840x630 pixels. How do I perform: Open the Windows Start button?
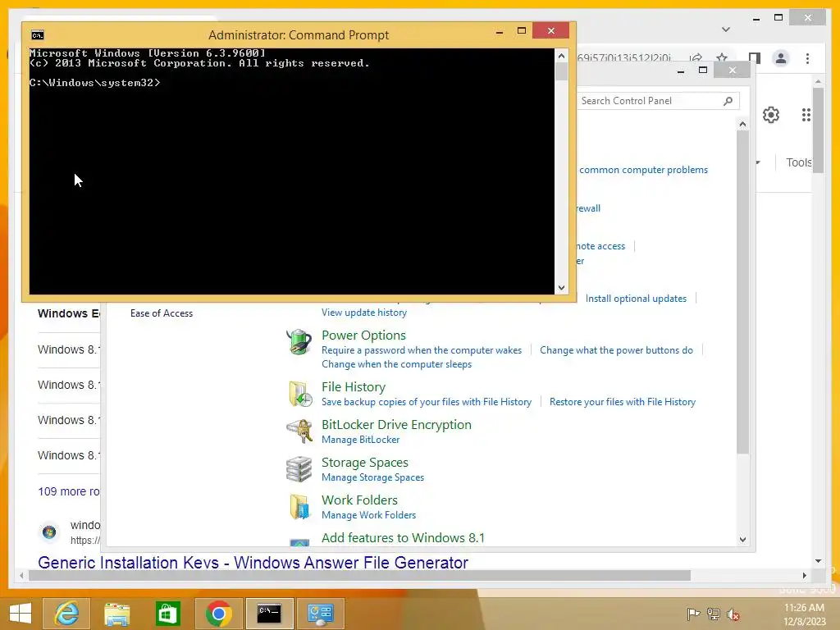coord(21,614)
